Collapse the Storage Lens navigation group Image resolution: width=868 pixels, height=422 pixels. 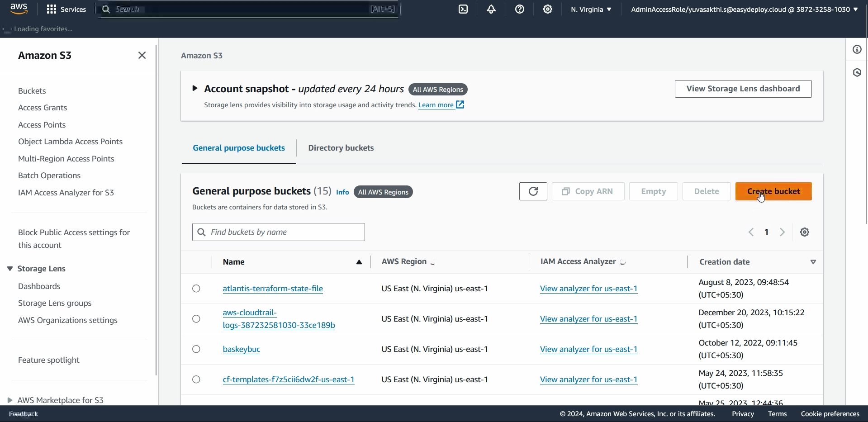click(10, 269)
